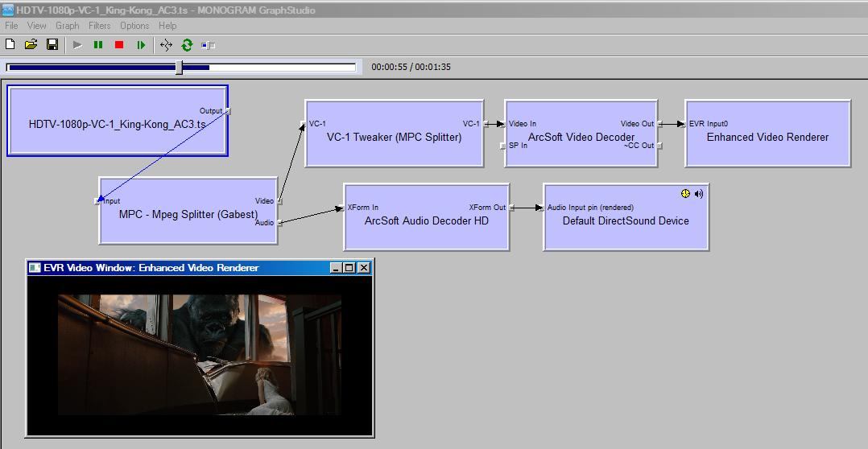
Task: Maximize the EVR Video Window
Action: pyautogui.click(x=349, y=268)
